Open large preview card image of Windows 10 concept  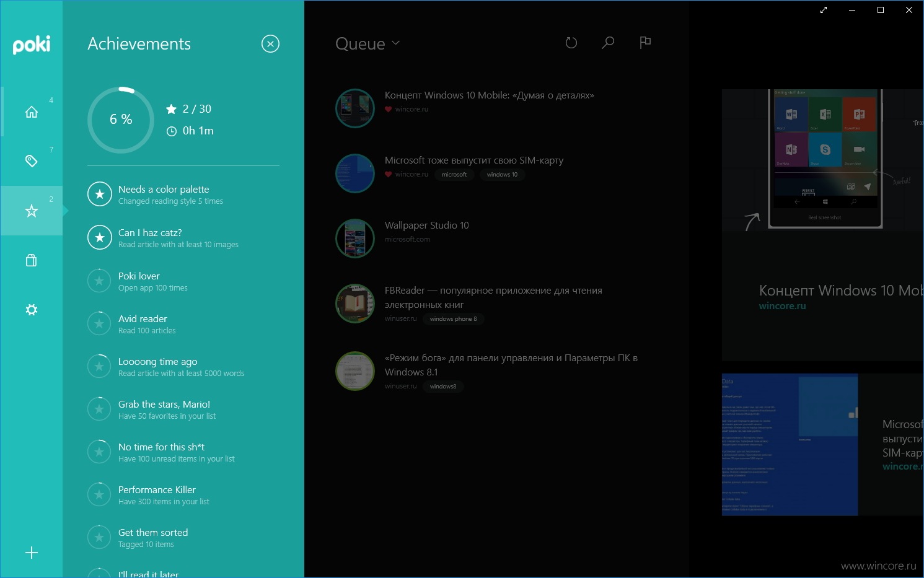[822, 160]
